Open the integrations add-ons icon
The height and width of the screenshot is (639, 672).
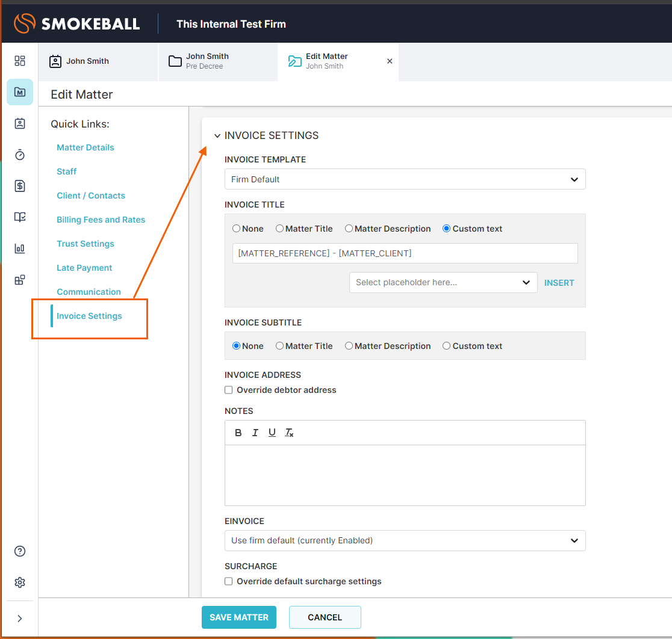[20, 280]
